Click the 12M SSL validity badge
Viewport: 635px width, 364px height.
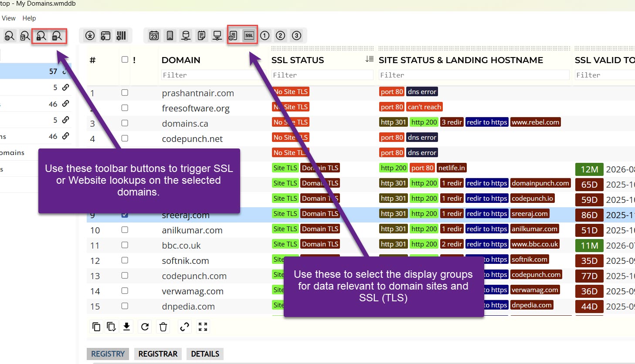click(x=589, y=169)
